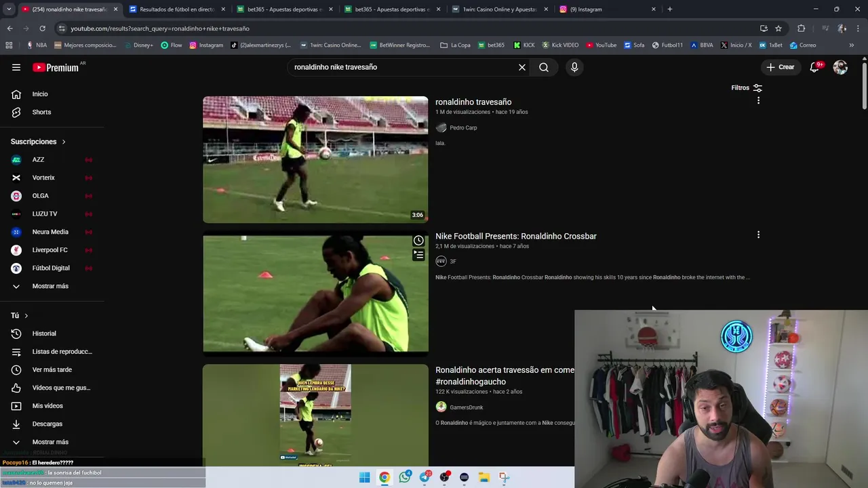
Task: Open the La Copa bookmarks folder
Action: coord(455,45)
